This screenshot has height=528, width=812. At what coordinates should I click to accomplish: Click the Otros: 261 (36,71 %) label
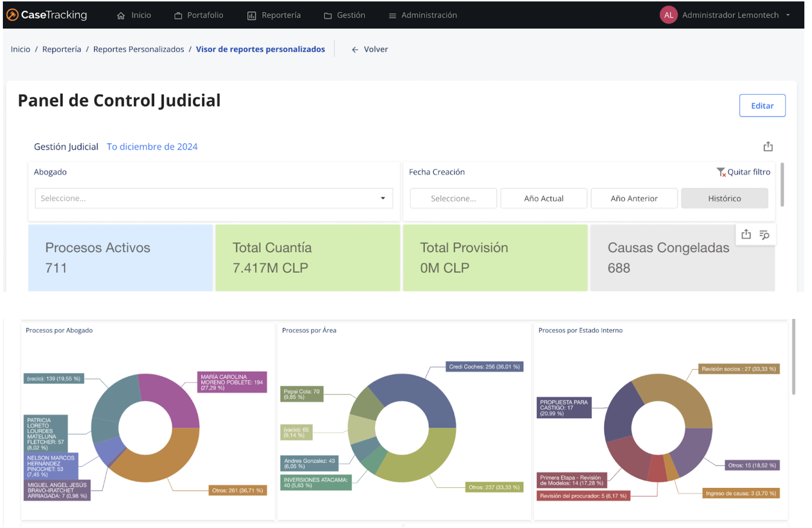click(x=238, y=490)
